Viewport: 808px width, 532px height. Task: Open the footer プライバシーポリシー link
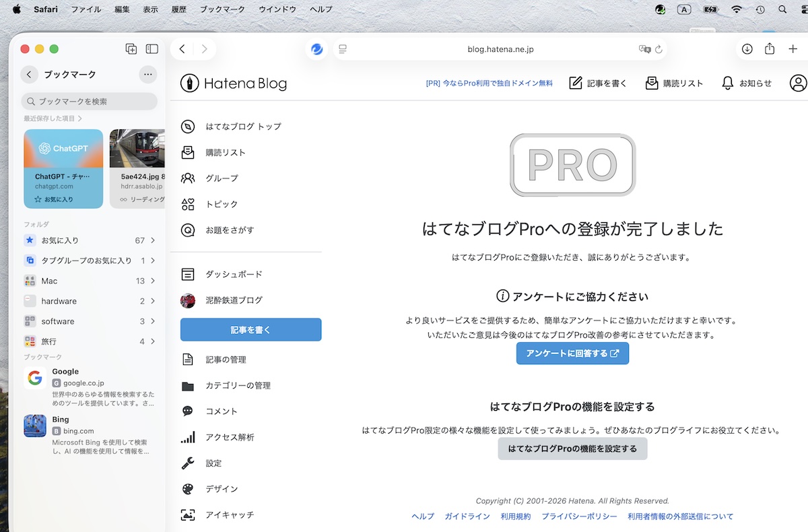tap(579, 517)
